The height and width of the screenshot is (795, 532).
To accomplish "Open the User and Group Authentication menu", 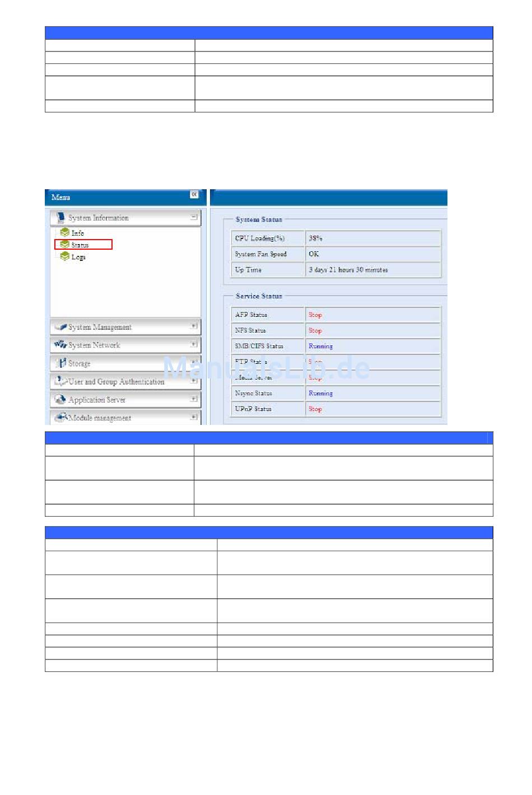I will point(125,381).
